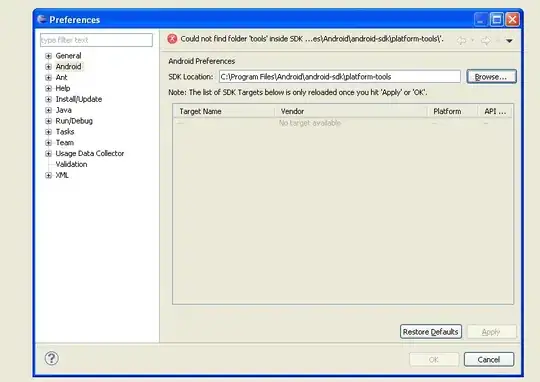This screenshot has width=540, height=382.
Task: Expand the General tree node
Action: coord(49,56)
